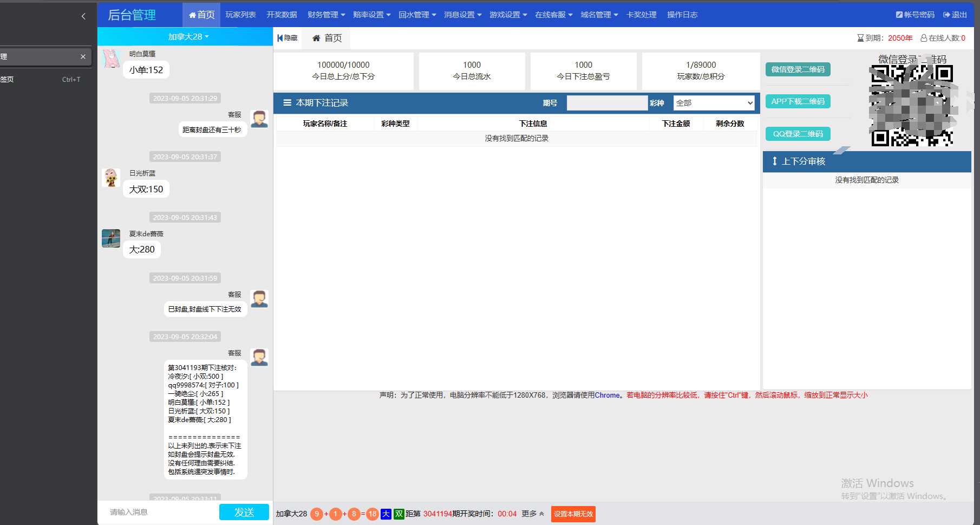Open the 操作日志 menu item

[x=682, y=15]
